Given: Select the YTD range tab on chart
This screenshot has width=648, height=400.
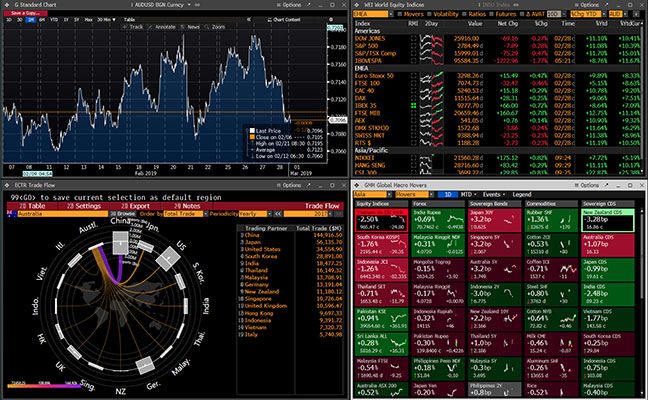Looking at the screenshot, I should click(x=54, y=19).
